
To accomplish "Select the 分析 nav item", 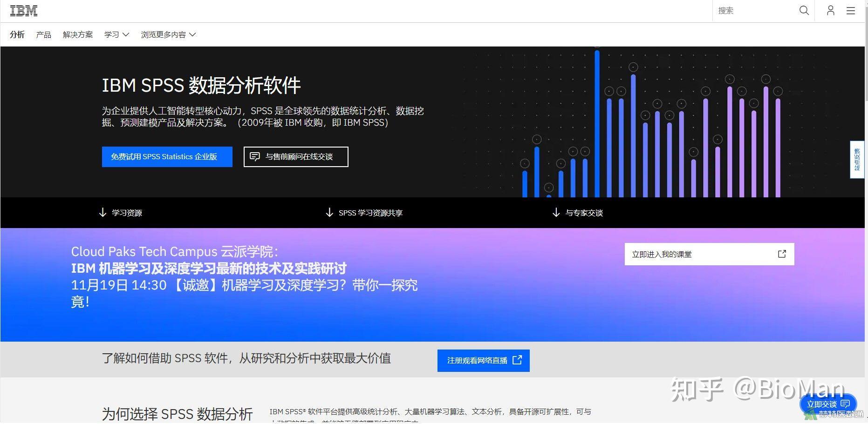I will click(x=17, y=34).
